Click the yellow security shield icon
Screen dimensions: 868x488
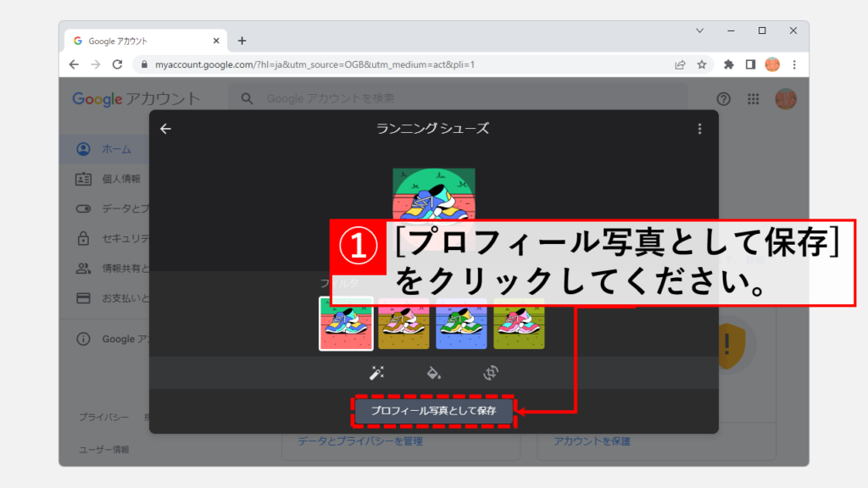point(730,346)
